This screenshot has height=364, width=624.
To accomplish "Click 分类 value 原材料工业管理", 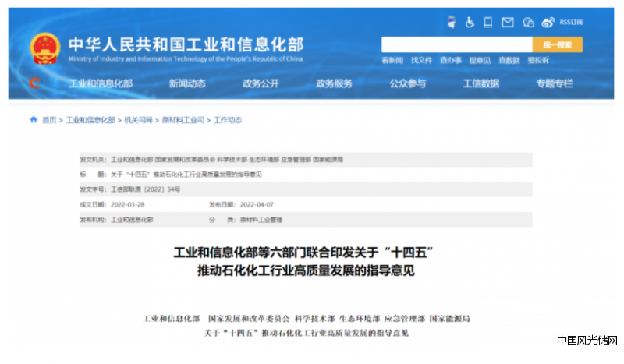I will coord(261,220).
